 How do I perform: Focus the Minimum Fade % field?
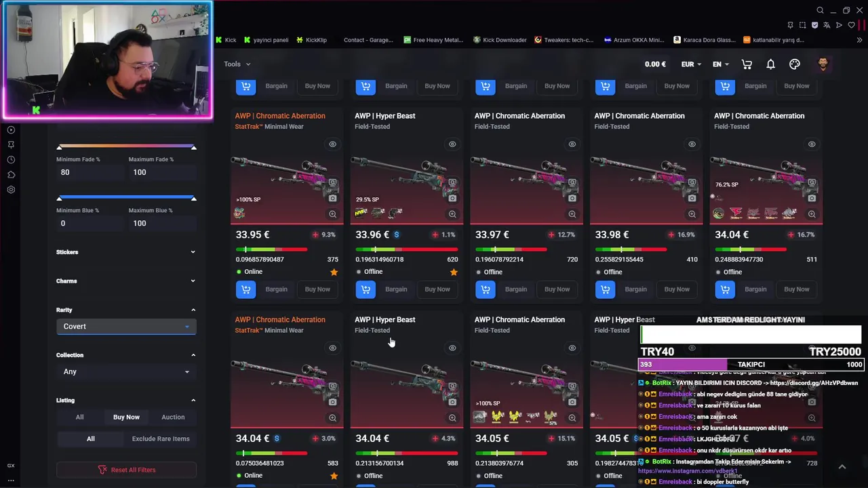pos(90,172)
